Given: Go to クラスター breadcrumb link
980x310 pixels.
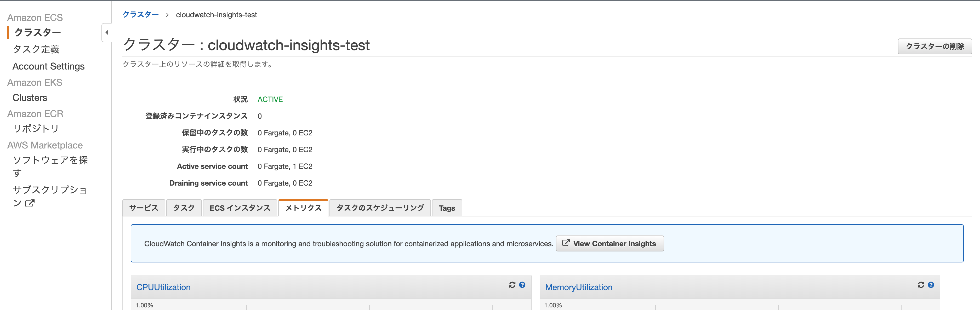Looking at the screenshot, I should coord(140,15).
